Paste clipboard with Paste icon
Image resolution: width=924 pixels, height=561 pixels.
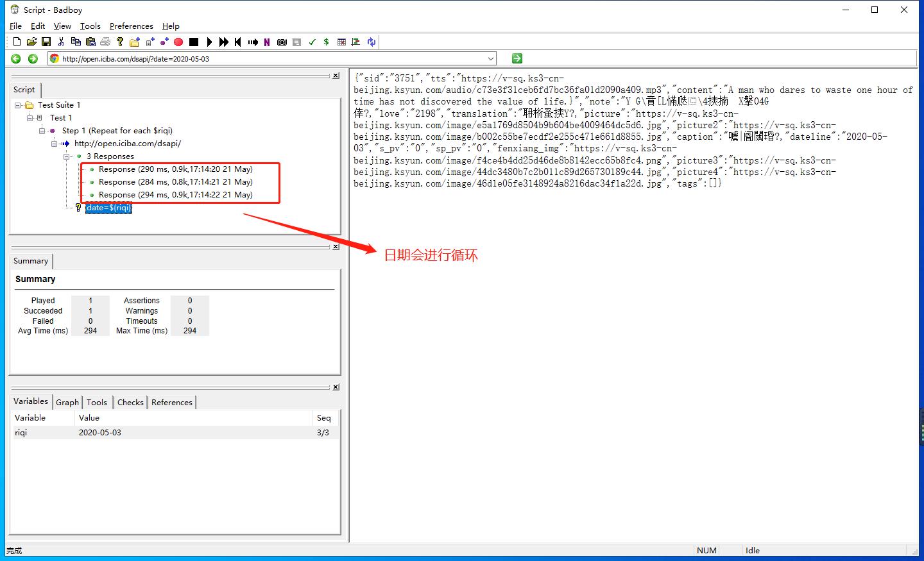(90, 42)
